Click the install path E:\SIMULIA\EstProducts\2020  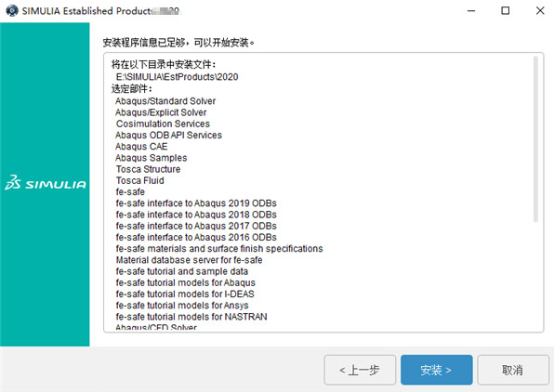point(177,76)
